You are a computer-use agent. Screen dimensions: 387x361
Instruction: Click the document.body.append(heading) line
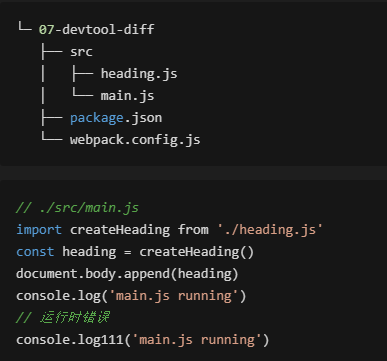[127, 274]
